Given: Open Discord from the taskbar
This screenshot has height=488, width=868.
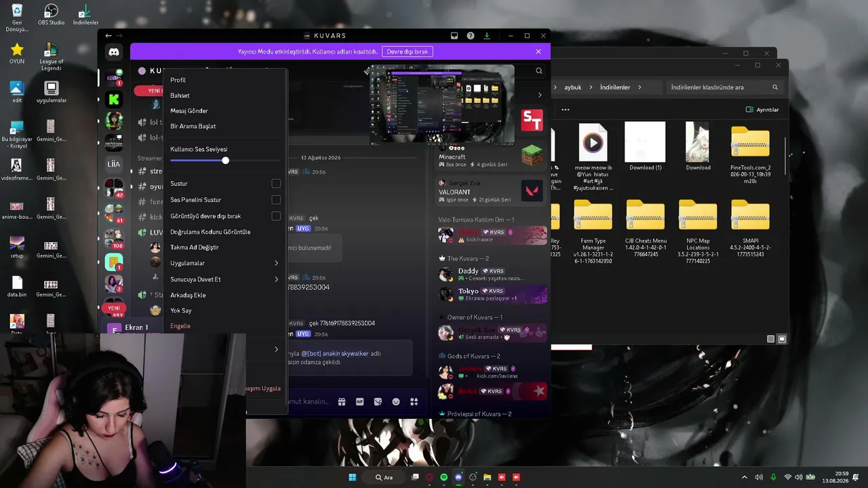Looking at the screenshot, I should click(x=458, y=477).
